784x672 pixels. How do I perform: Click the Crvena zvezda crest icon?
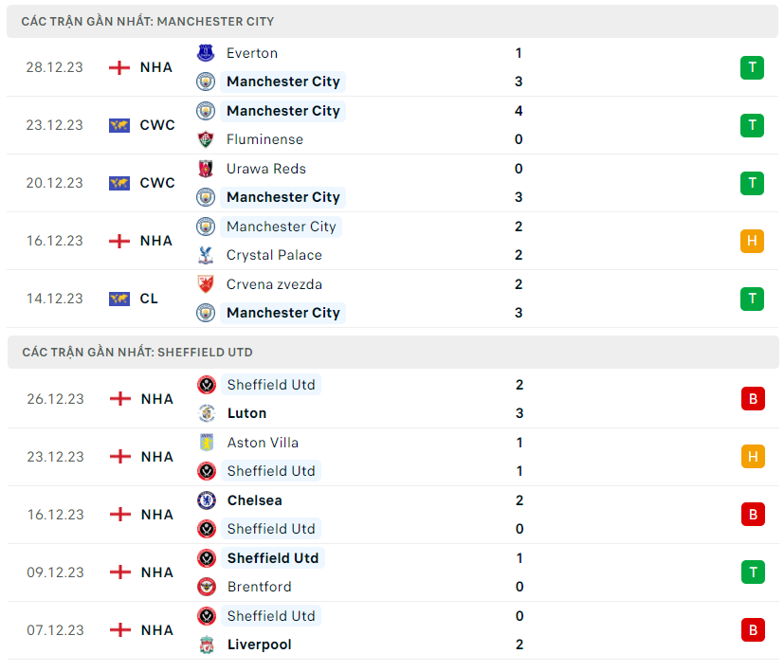(x=206, y=284)
